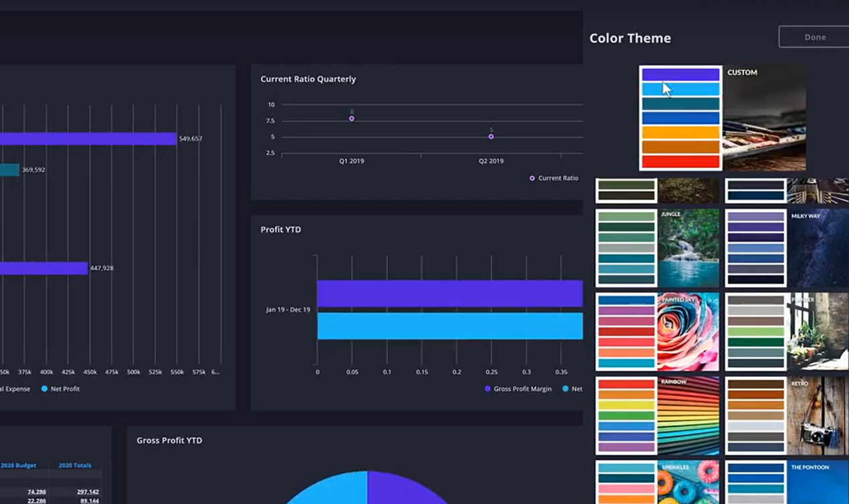
Task: Click the Color Theme panel heading
Action: (x=630, y=38)
